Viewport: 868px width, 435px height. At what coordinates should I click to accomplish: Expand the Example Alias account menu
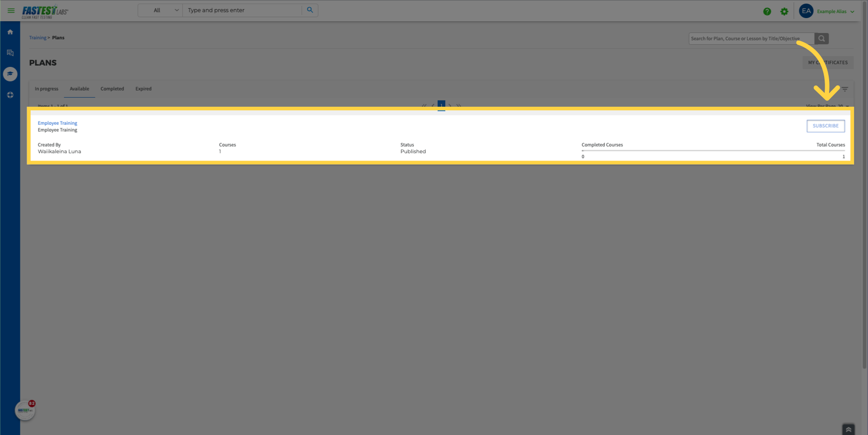835,12
